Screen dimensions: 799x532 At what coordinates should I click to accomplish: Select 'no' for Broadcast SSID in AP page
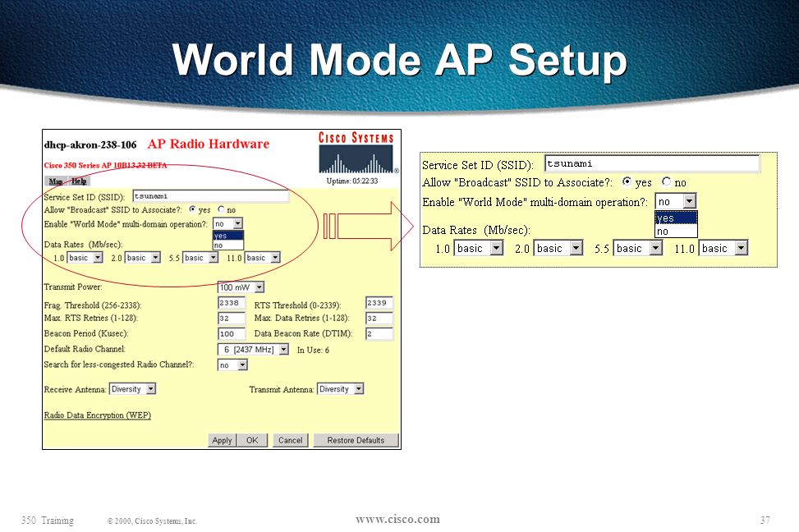[x=221, y=209]
